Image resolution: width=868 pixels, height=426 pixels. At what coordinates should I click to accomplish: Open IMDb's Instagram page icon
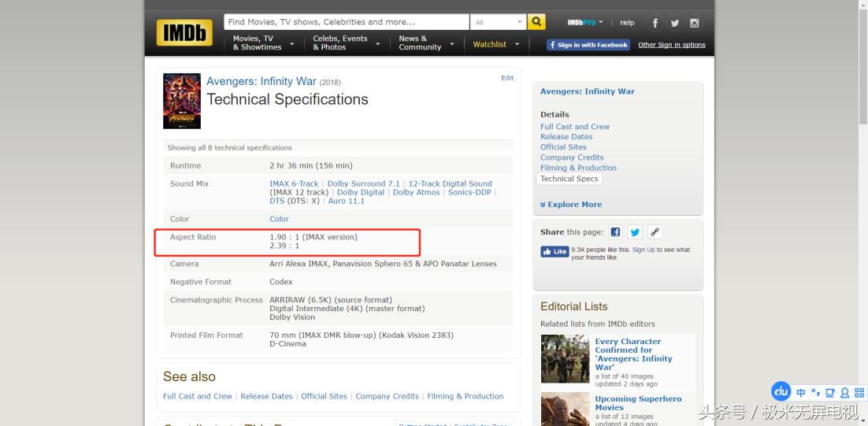point(694,23)
